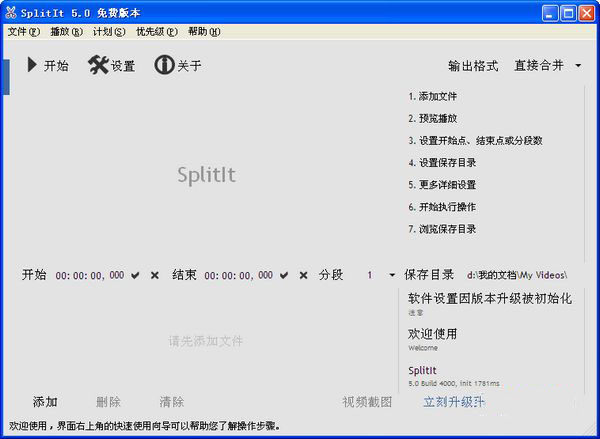Follow the 立刻升级 upgrade link
This screenshot has height=439, width=600.
454,402
